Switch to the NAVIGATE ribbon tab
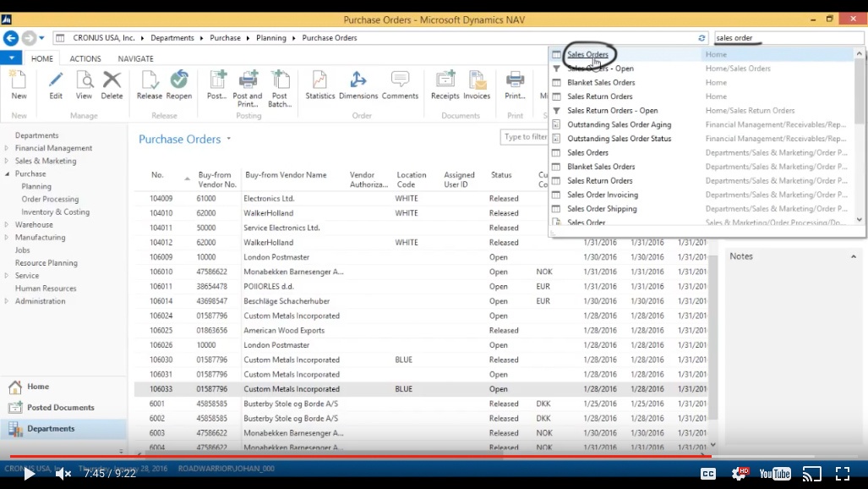Image resolution: width=868 pixels, height=489 pixels. coord(135,59)
